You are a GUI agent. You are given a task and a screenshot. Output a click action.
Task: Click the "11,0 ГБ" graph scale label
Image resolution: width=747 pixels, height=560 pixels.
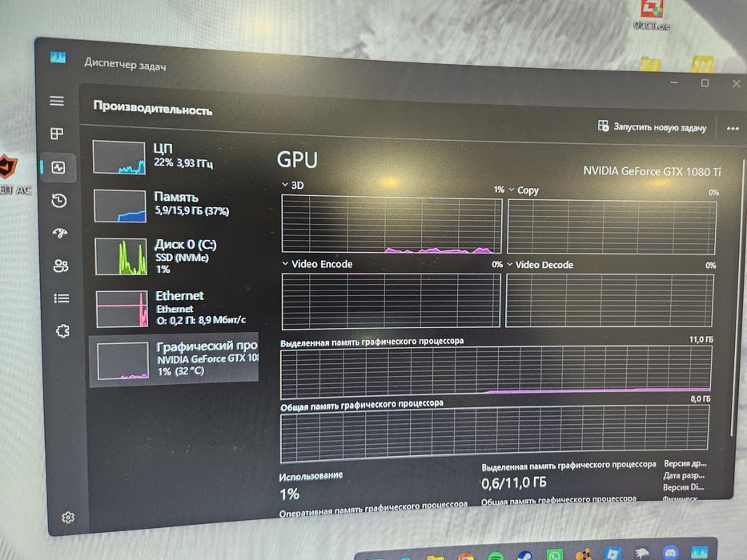point(701,339)
